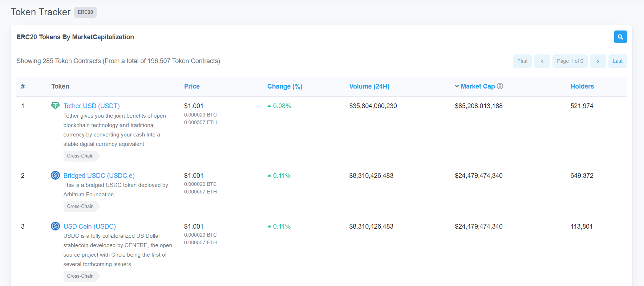This screenshot has height=286, width=644.
Task: Open the USD Coin (USDC) link
Action: click(90, 226)
